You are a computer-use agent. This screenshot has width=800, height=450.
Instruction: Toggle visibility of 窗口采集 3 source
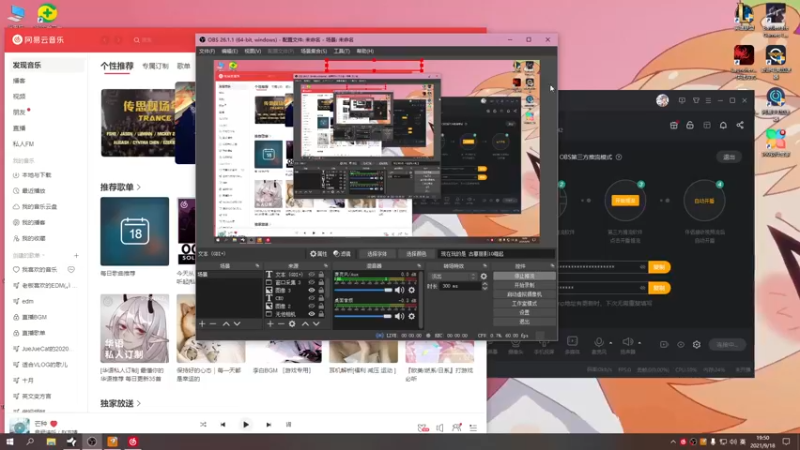311,282
